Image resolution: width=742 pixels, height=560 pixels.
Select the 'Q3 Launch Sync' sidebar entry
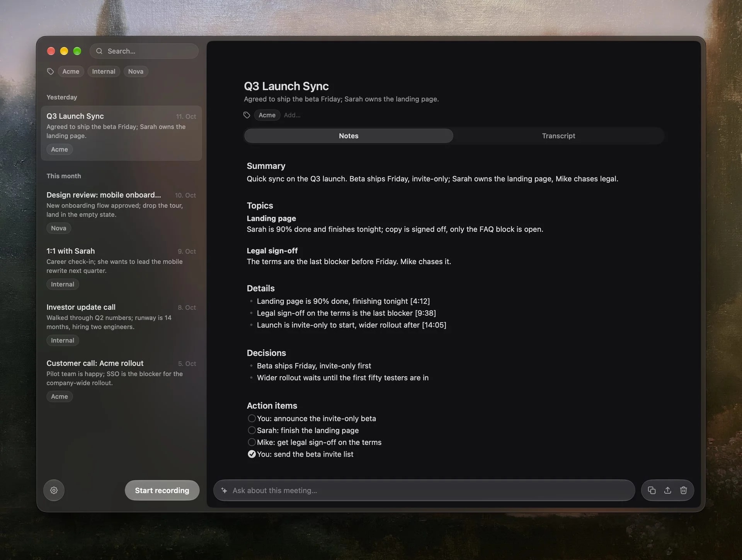pos(121,133)
